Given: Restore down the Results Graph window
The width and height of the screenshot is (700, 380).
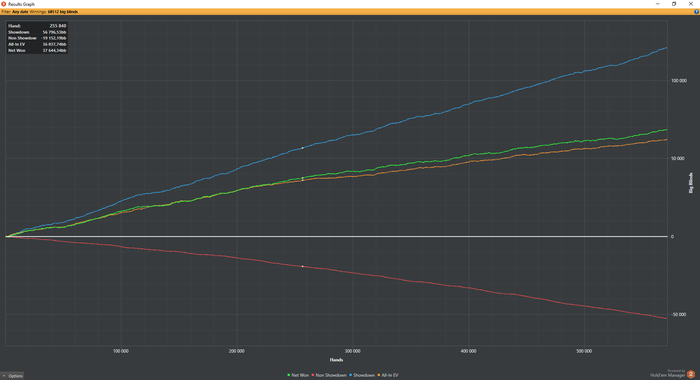Looking at the screenshot, I should point(674,4).
